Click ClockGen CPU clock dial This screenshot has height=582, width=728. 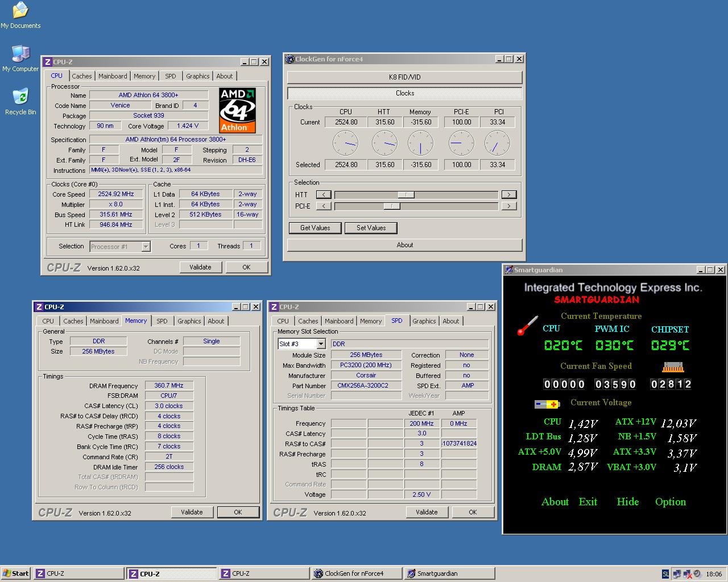click(x=345, y=143)
